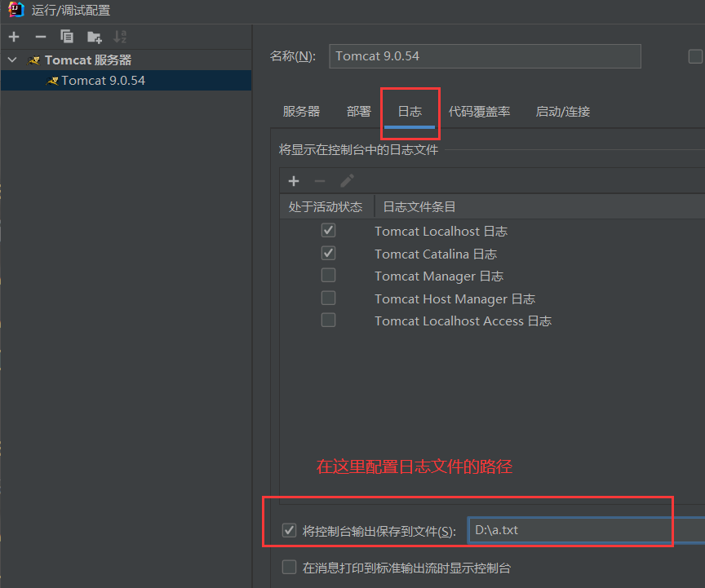Create a new configuration folder
The width and height of the screenshot is (705, 588).
point(94,37)
